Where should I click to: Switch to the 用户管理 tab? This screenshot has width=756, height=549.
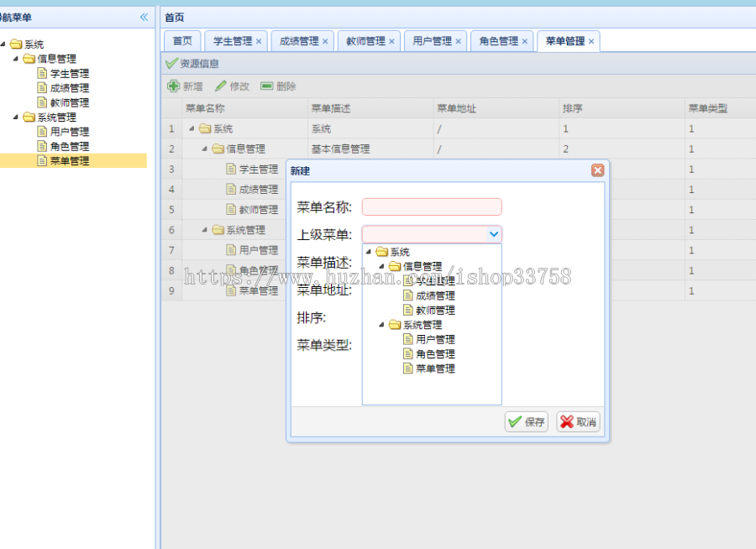point(433,41)
